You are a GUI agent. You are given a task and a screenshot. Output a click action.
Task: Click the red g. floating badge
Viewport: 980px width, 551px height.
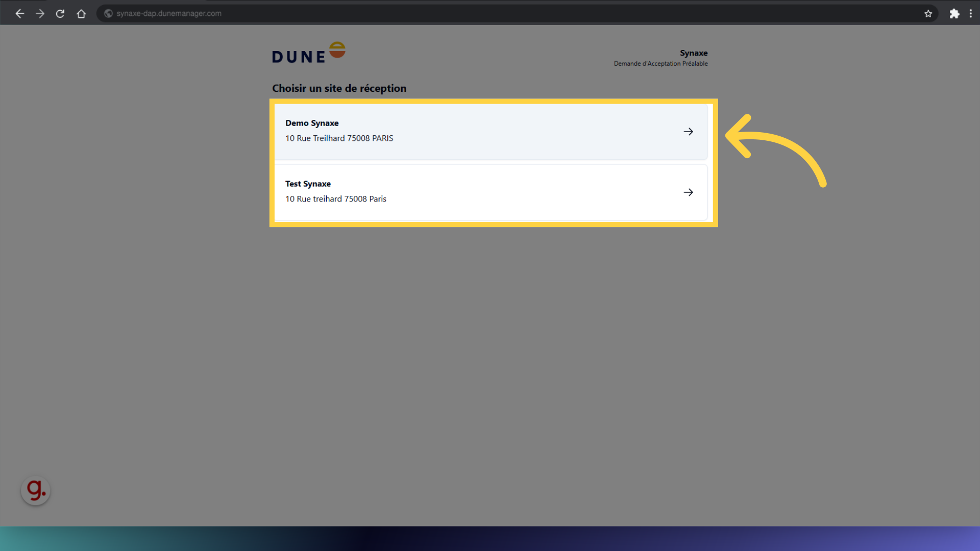(36, 490)
